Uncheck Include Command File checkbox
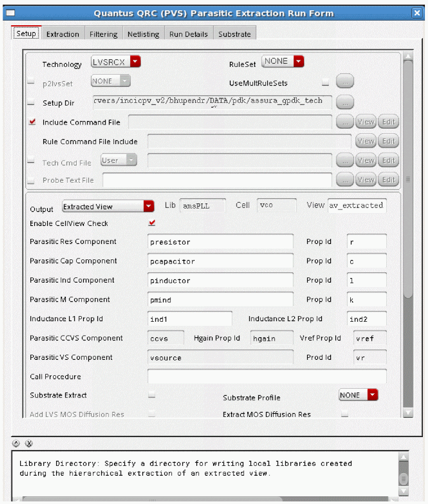 tap(32, 122)
